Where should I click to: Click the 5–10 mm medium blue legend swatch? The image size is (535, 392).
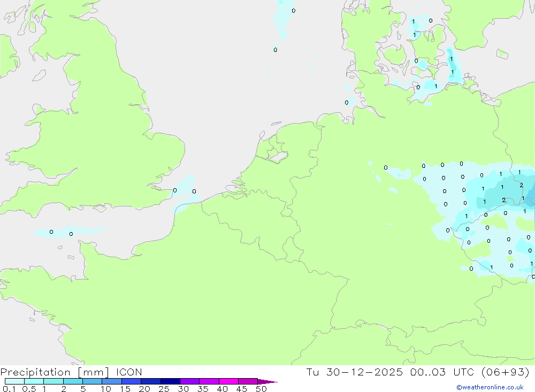click(x=93, y=381)
